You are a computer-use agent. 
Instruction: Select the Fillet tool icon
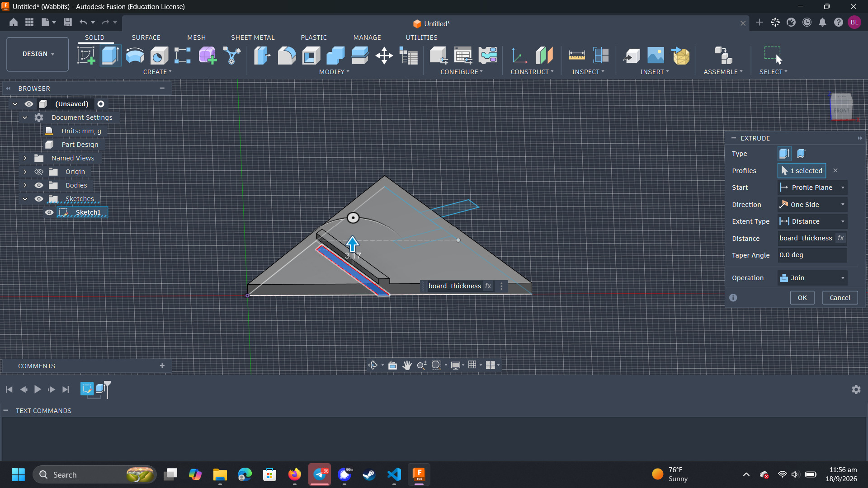tap(287, 56)
